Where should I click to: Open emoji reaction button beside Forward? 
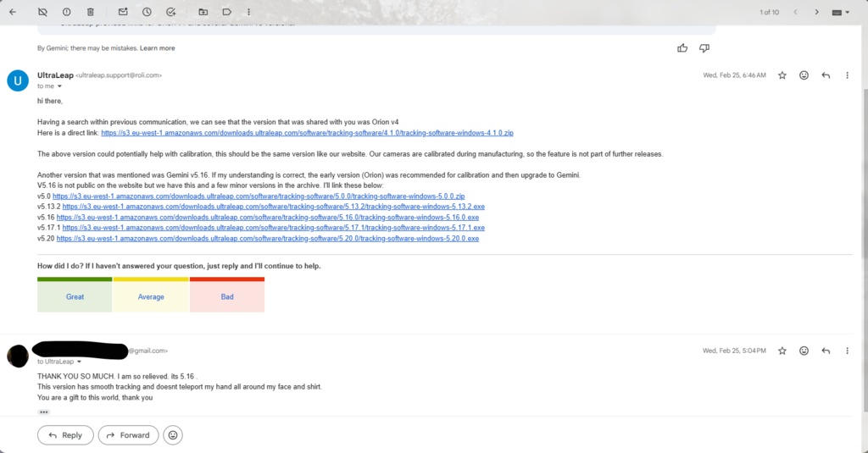(x=173, y=435)
